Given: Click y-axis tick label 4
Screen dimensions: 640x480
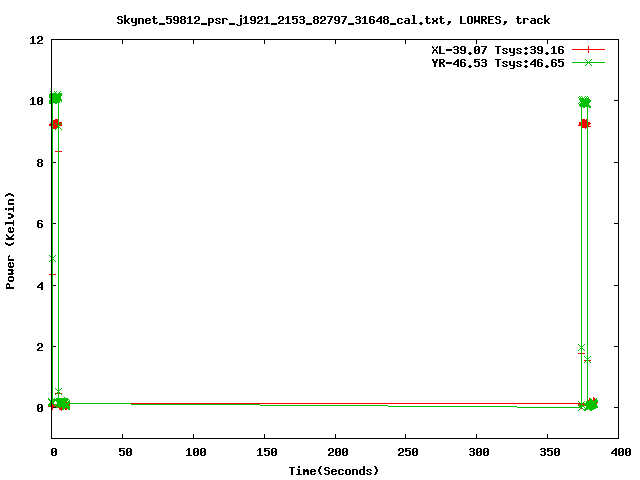Looking at the screenshot, I should (x=40, y=286).
